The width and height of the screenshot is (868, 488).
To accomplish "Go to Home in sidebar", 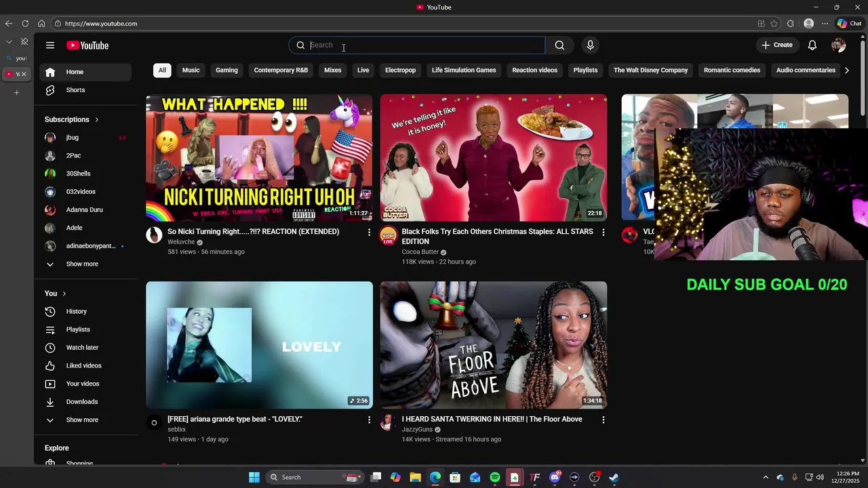I will click(x=85, y=72).
